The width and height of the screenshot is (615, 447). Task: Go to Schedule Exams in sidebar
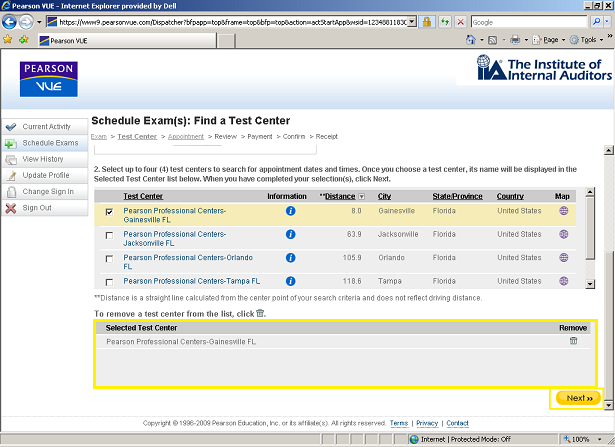click(x=50, y=143)
